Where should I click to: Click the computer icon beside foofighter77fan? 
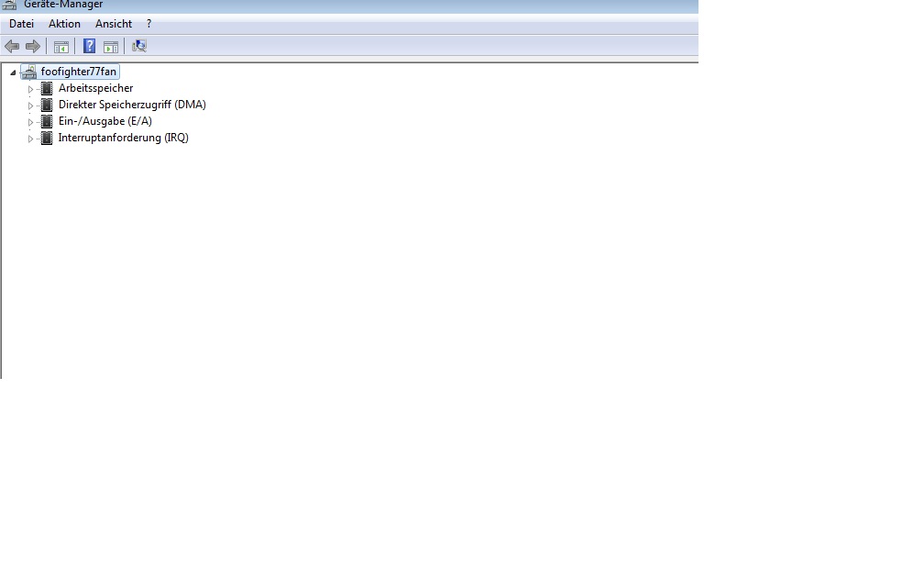[29, 72]
